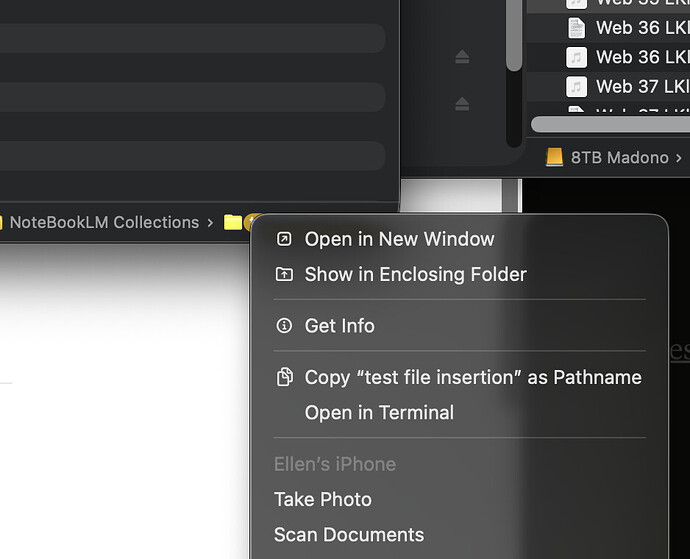Click the upper eject icon in sidebar
This screenshot has height=559, width=690.
click(x=462, y=57)
